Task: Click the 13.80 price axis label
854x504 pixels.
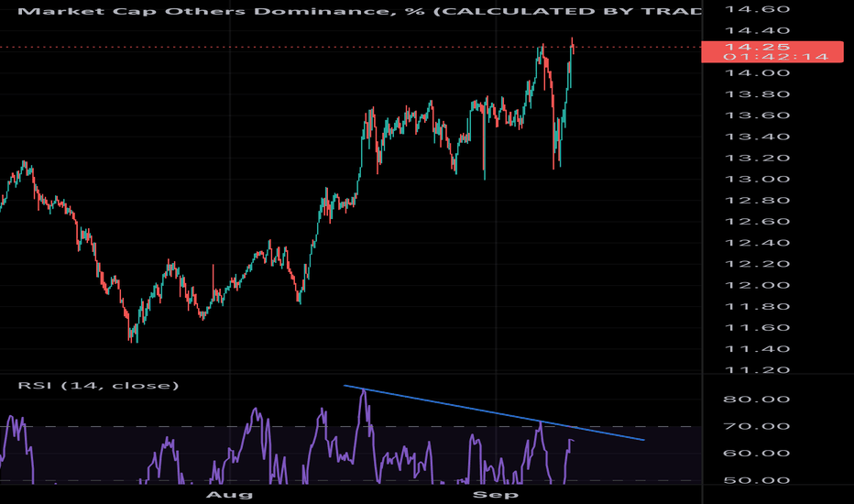Action: tap(757, 94)
